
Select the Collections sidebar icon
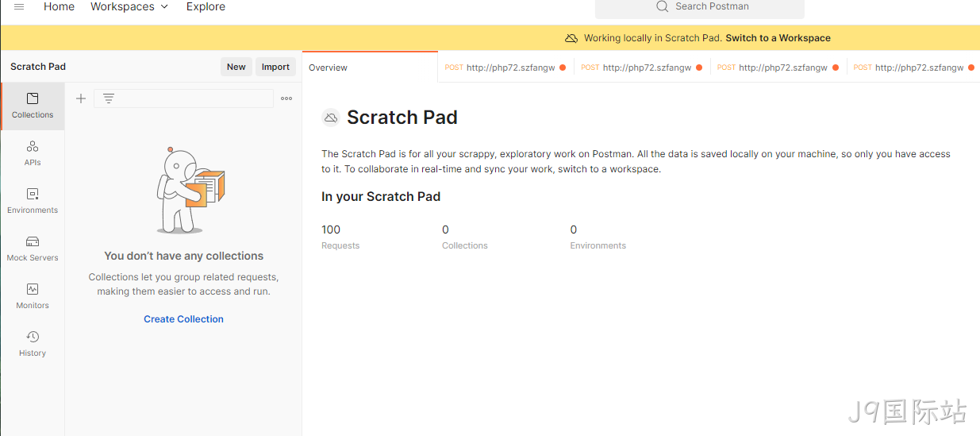point(33,106)
